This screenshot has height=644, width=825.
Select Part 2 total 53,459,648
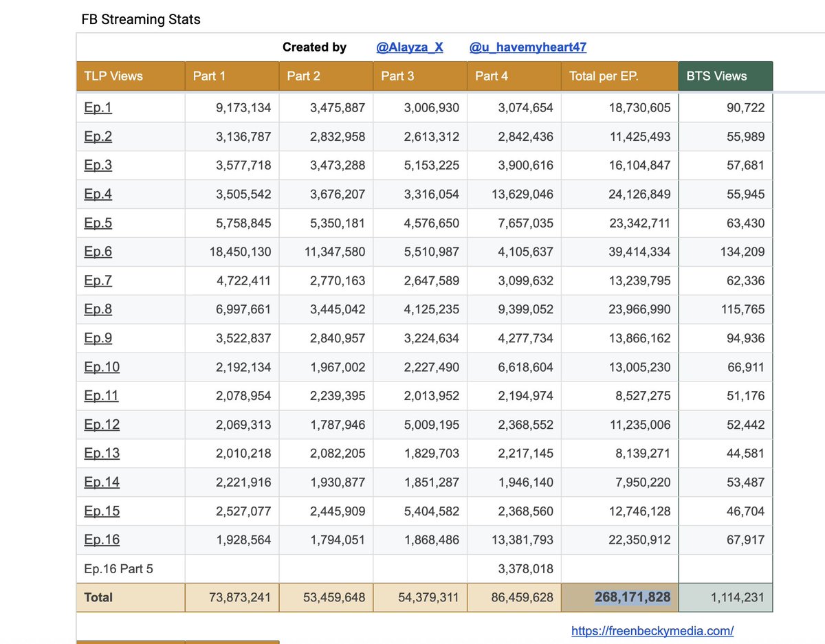pos(327,597)
